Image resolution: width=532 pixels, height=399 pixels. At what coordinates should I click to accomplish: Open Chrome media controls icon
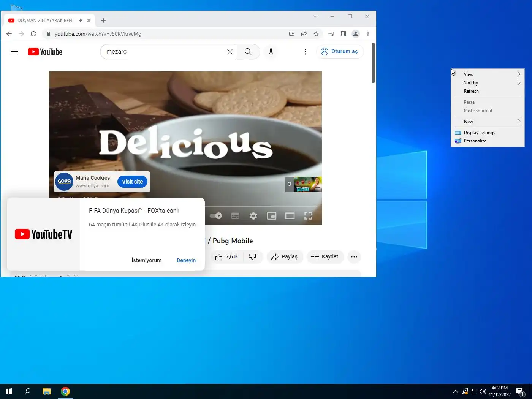tap(331, 34)
